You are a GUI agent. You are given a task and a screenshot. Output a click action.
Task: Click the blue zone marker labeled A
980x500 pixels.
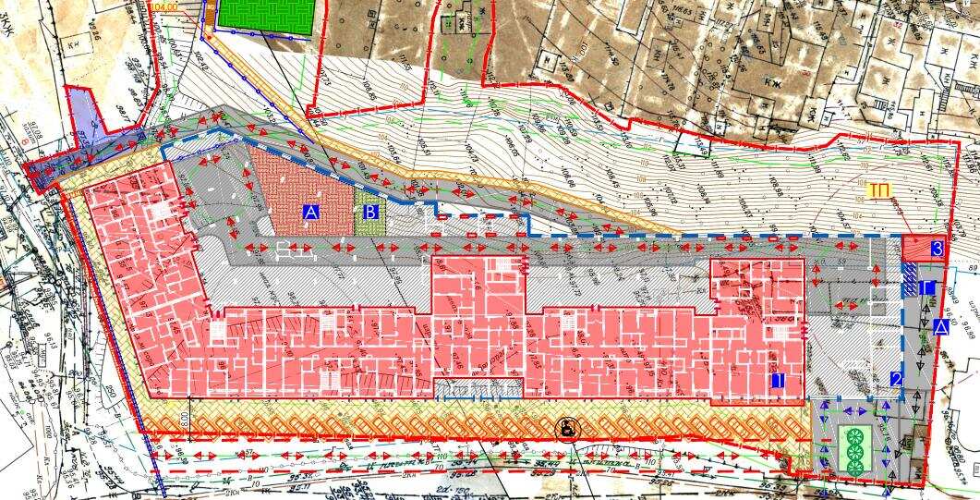click(x=311, y=212)
